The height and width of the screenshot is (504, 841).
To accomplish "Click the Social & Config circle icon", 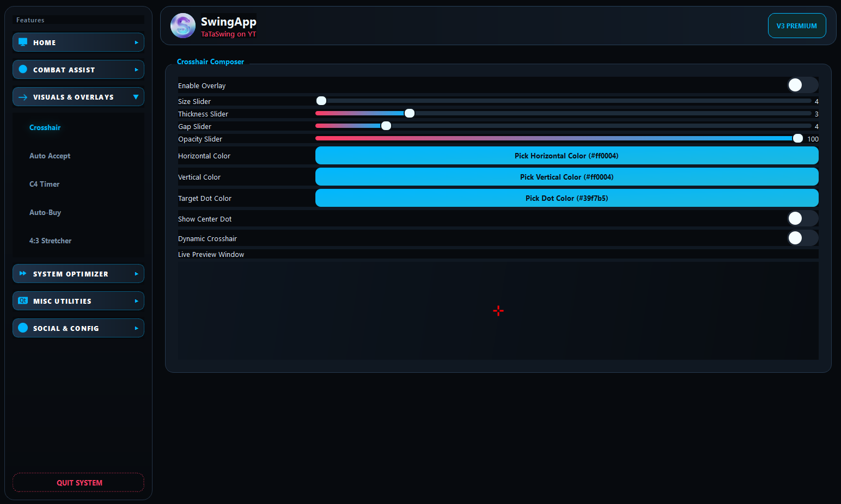I will [23, 328].
